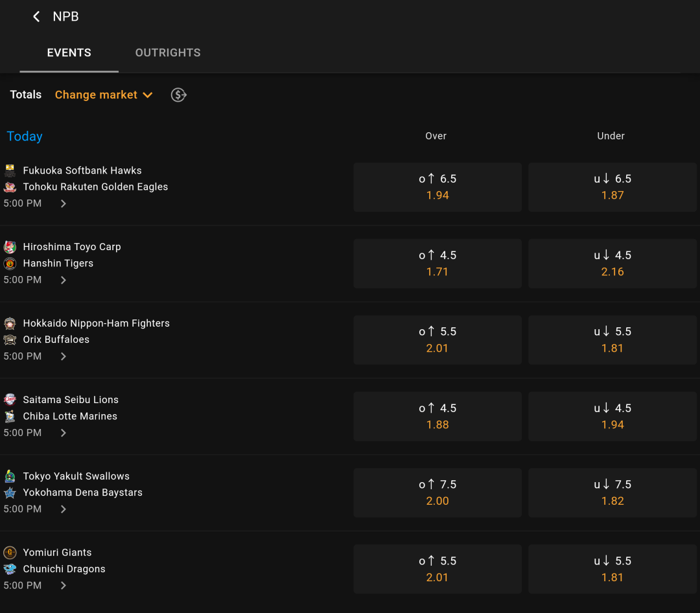Bet over 5.5 at 2.01 Fighters game

click(437, 340)
